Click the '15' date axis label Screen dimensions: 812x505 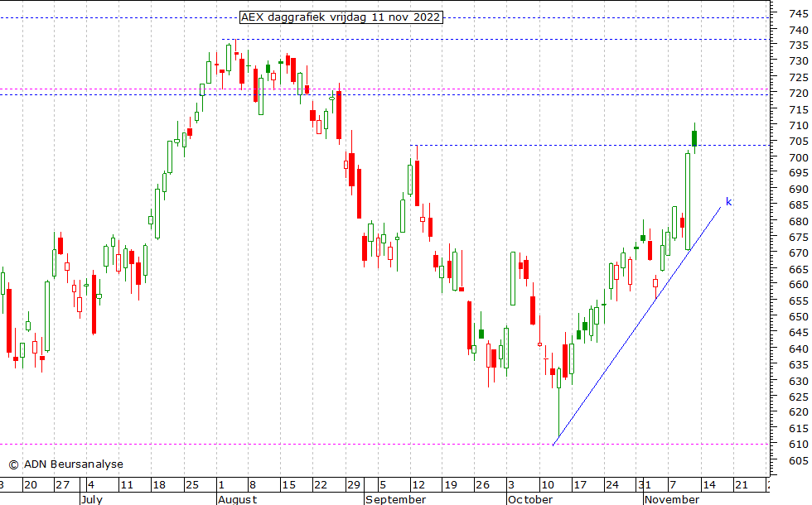pos(288,485)
